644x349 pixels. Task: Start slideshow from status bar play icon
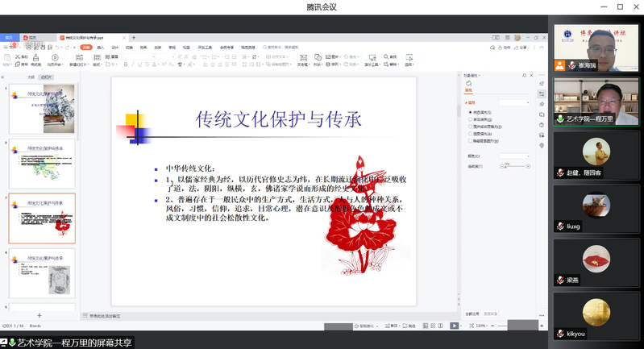pos(454,326)
